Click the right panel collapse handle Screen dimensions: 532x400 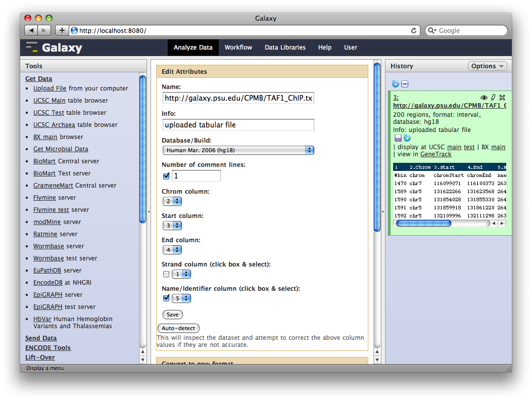tap(383, 211)
